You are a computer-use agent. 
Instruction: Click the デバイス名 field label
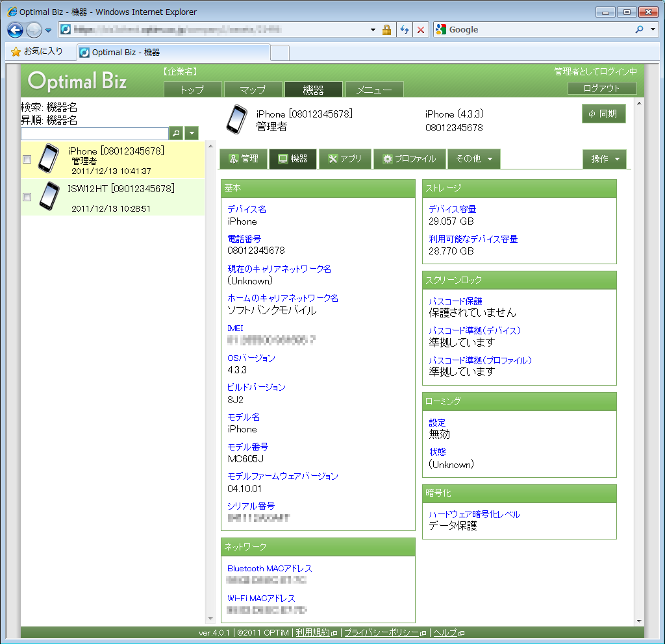coord(247,209)
